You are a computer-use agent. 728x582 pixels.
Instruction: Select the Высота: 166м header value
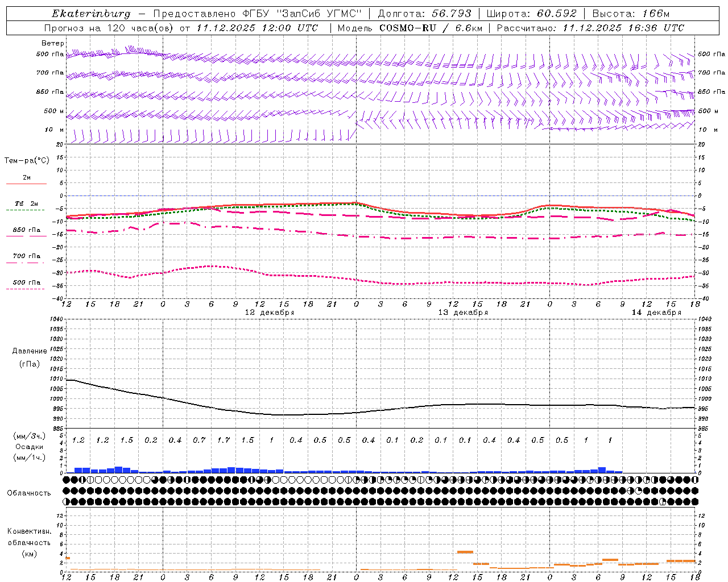[x=631, y=14]
